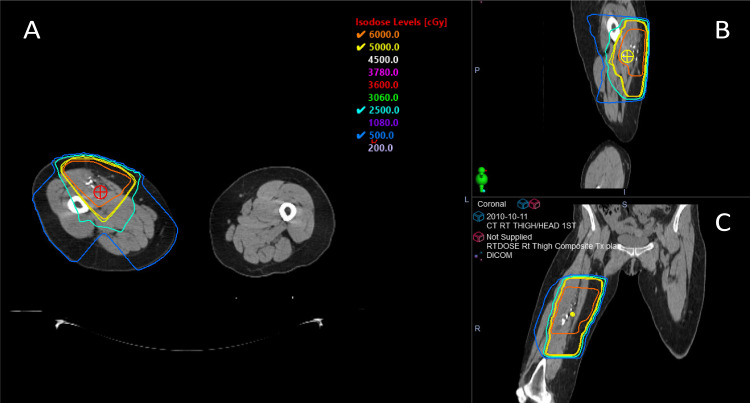The width and height of the screenshot is (750, 403).
Task: Select the CT RT THIGH/HEAD 1ST series
Action: 531,226
